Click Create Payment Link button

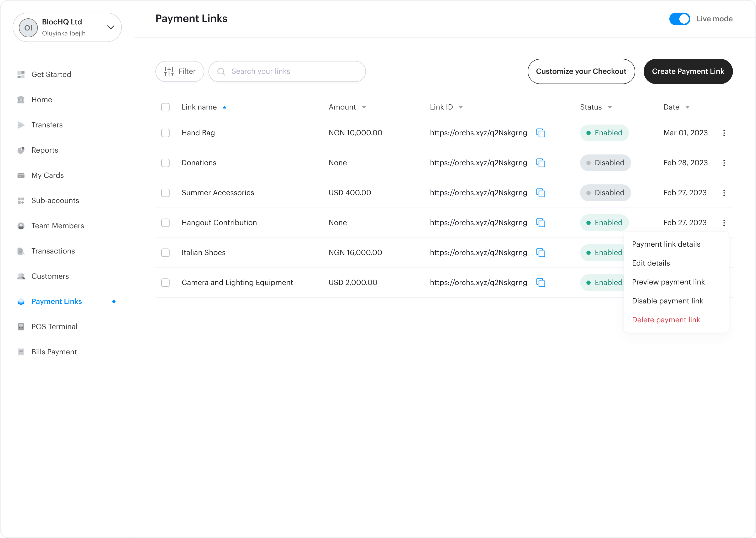(x=687, y=71)
